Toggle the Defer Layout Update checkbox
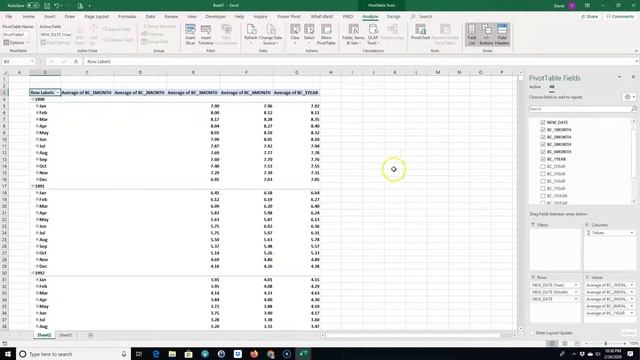Screen dimensions: 640x360 [x=532, y=333]
